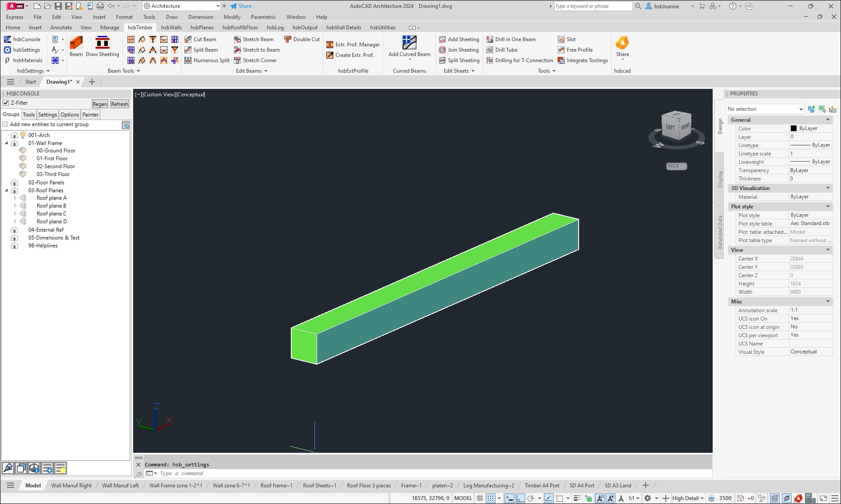Open a new drawing tab with plus
841x504 pixels.
click(x=92, y=82)
